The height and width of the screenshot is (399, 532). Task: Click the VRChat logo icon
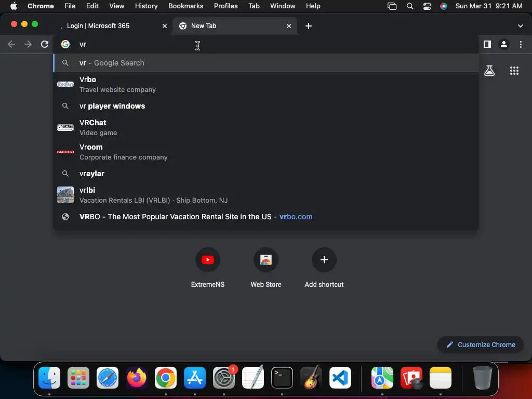(65, 127)
